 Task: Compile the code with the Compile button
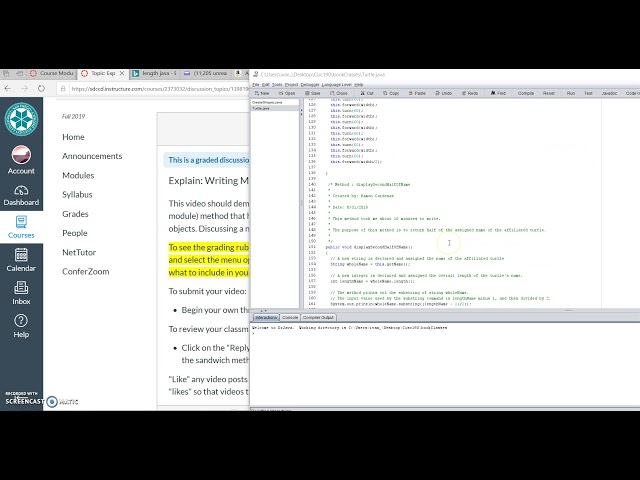click(x=526, y=93)
